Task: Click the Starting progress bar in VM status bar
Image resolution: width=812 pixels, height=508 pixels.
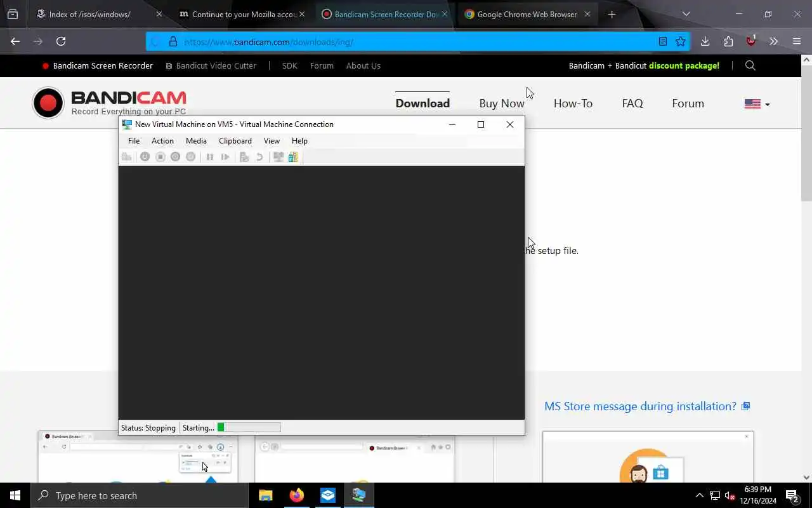Action: pos(249,428)
